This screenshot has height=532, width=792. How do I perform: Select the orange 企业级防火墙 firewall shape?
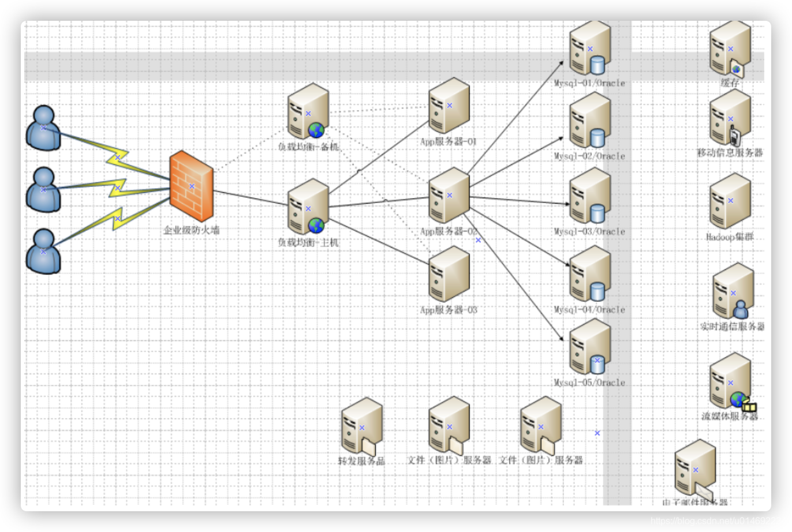pos(192,186)
